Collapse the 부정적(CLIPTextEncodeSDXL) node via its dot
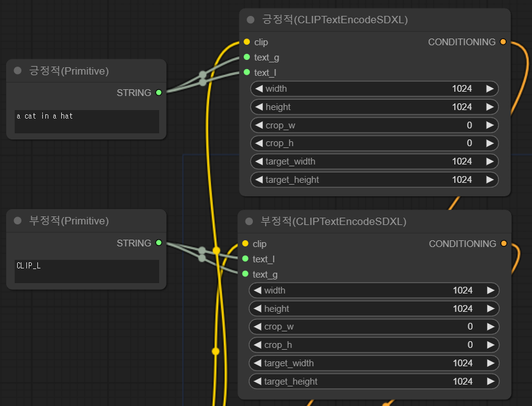 (249, 221)
